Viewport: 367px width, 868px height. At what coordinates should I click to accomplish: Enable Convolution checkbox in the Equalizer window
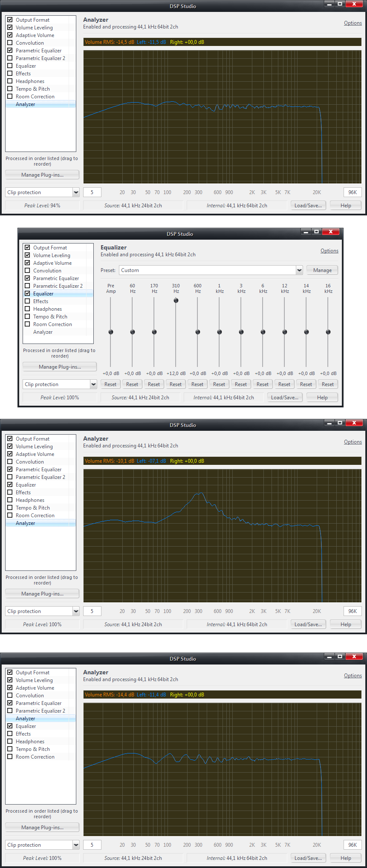click(x=27, y=271)
